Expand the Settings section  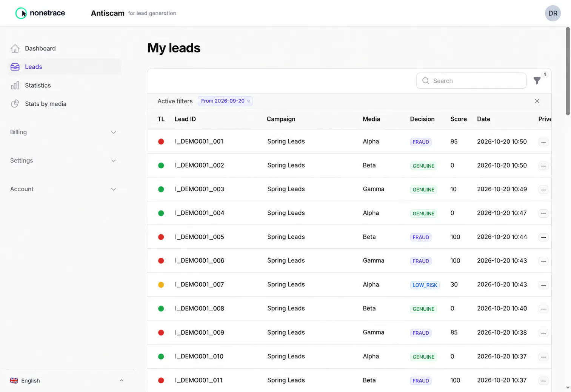63,161
